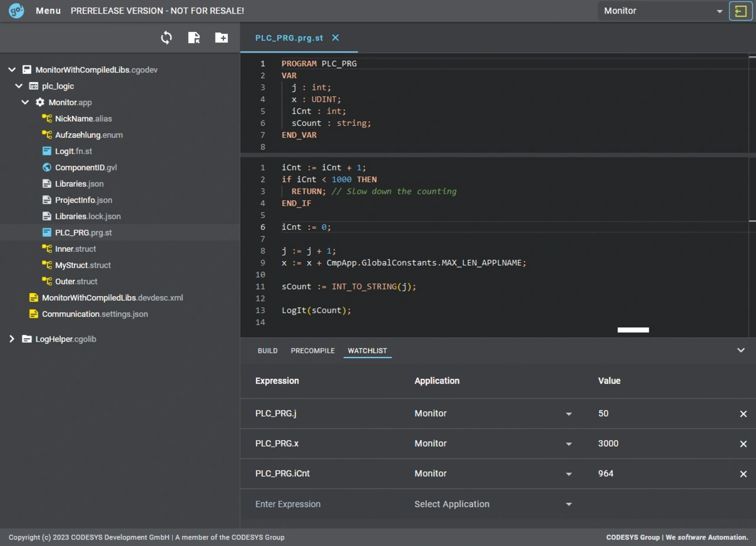756x546 pixels.
Task: Open LogIt.fn.st in the project tree
Action: (73, 151)
